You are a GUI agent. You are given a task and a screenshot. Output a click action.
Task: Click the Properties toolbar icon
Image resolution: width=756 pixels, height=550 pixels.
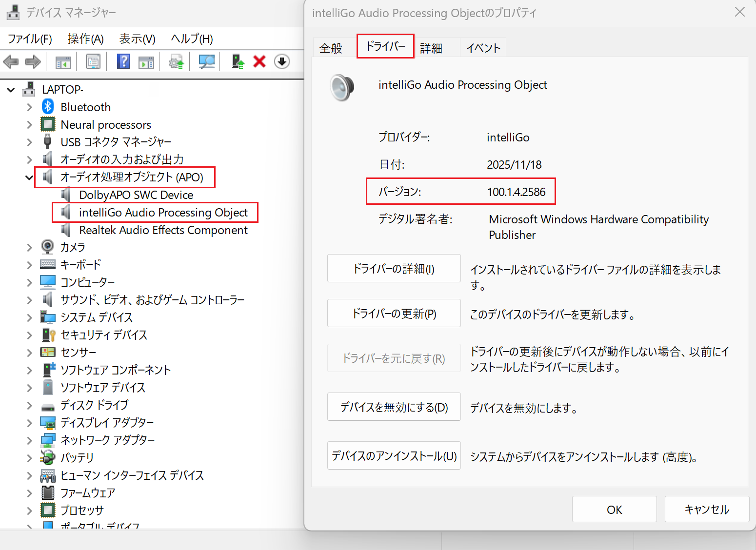pos(93,61)
